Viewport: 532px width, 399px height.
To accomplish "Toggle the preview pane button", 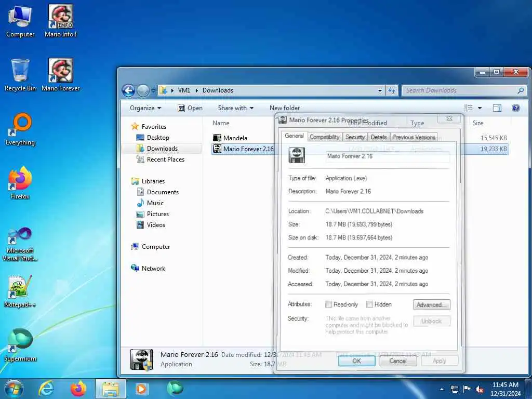I will pos(497,108).
